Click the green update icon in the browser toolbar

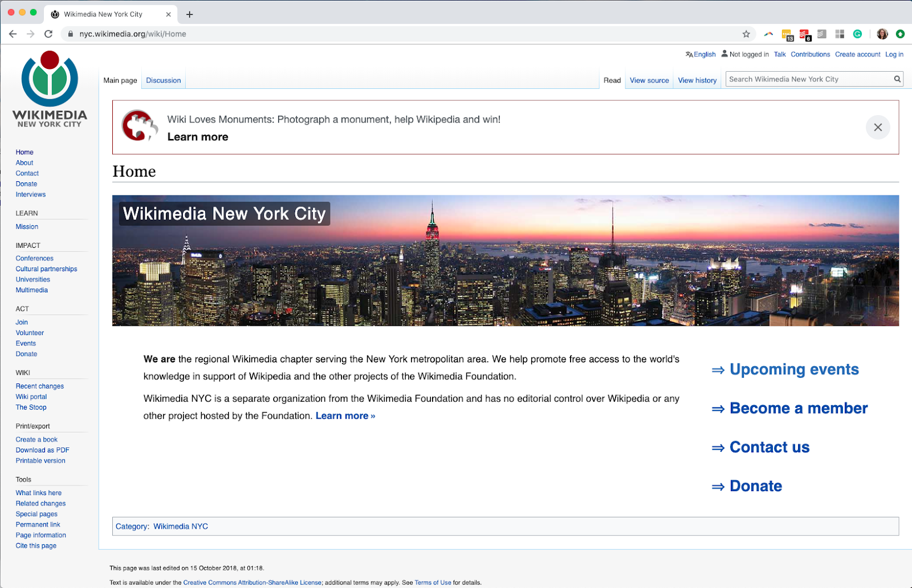(900, 34)
